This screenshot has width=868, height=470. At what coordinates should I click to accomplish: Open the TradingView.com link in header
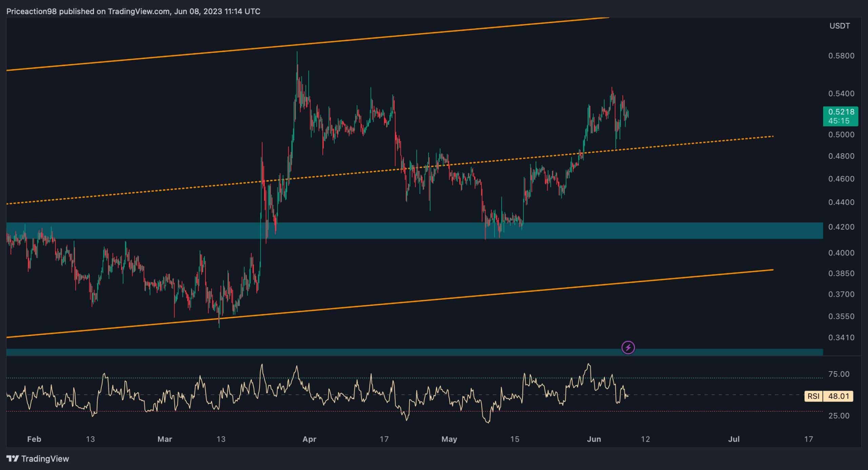point(139,12)
